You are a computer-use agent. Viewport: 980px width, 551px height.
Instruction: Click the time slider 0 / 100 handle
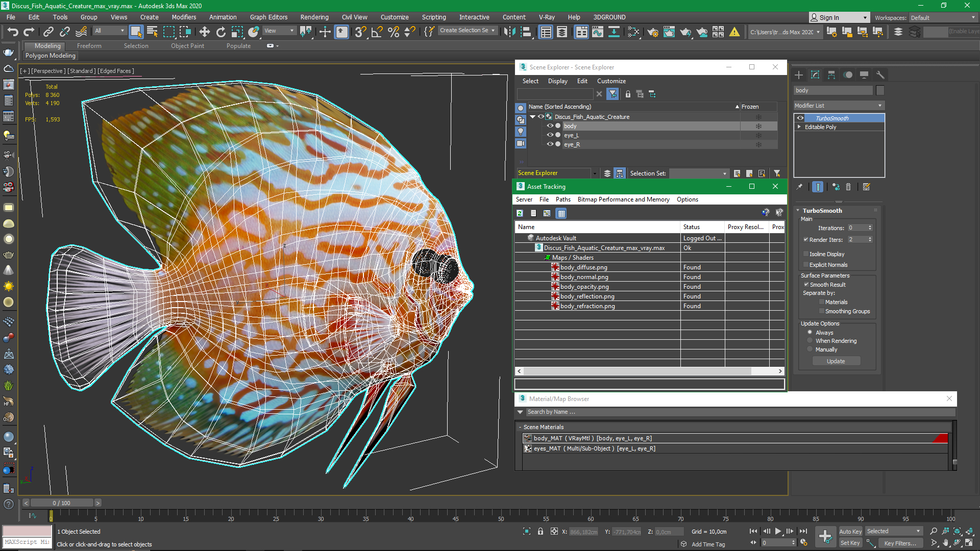(x=61, y=503)
